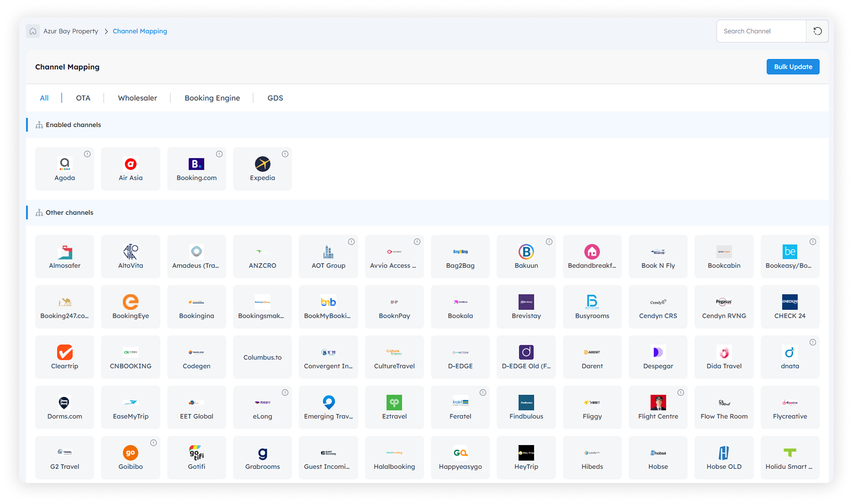Switch to the OTA tab
Image resolution: width=853 pixels, height=504 pixels.
pyautogui.click(x=83, y=98)
